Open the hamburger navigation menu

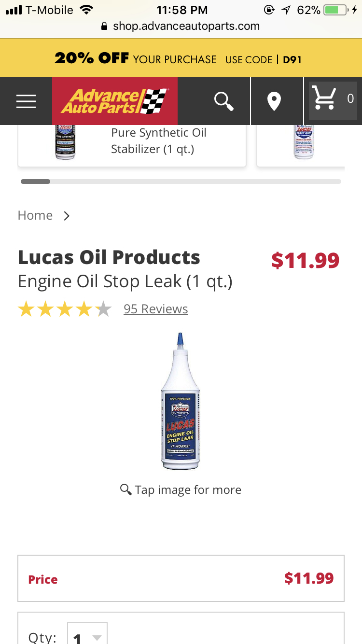click(26, 101)
